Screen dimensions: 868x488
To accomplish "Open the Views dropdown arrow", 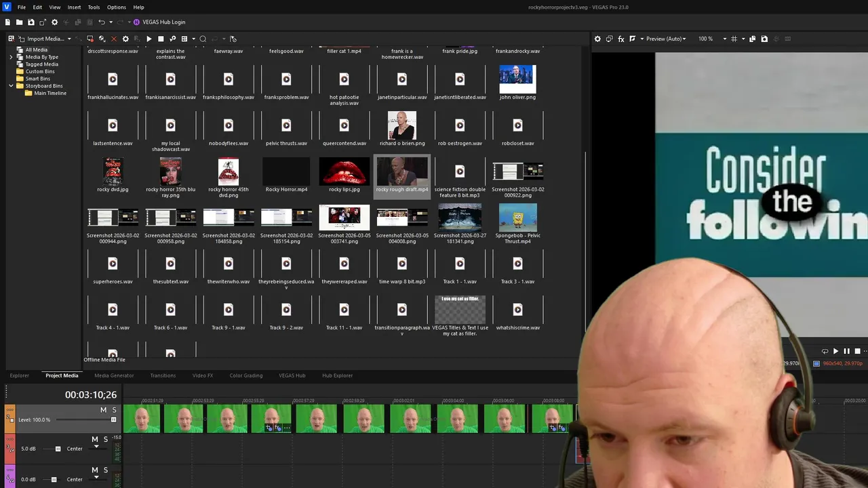I will pyautogui.click(x=193, y=39).
